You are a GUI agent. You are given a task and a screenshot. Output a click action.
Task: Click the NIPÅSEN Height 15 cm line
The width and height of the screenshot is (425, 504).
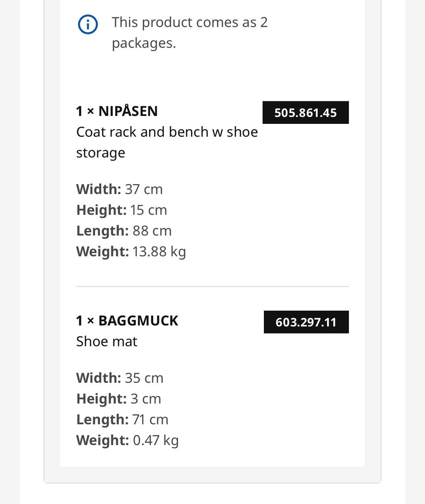121,210
